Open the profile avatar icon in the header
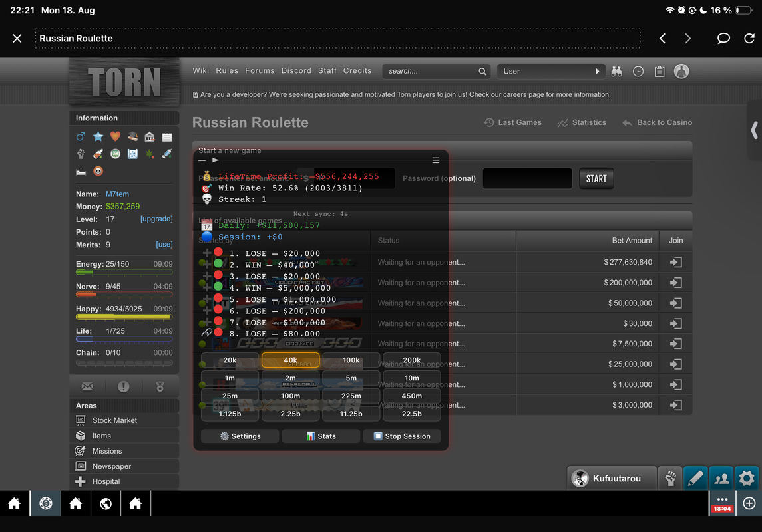Viewport: 762px width, 532px height. (x=681, y=71)
